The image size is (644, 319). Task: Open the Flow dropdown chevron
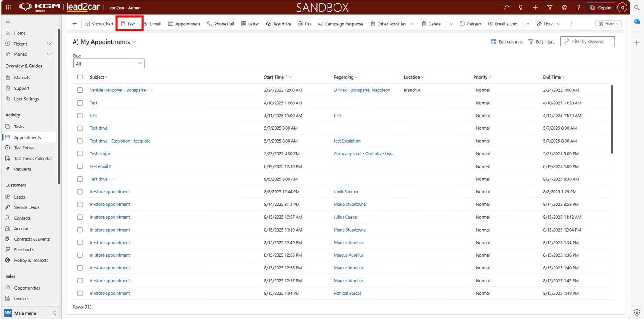pos(558,24)
